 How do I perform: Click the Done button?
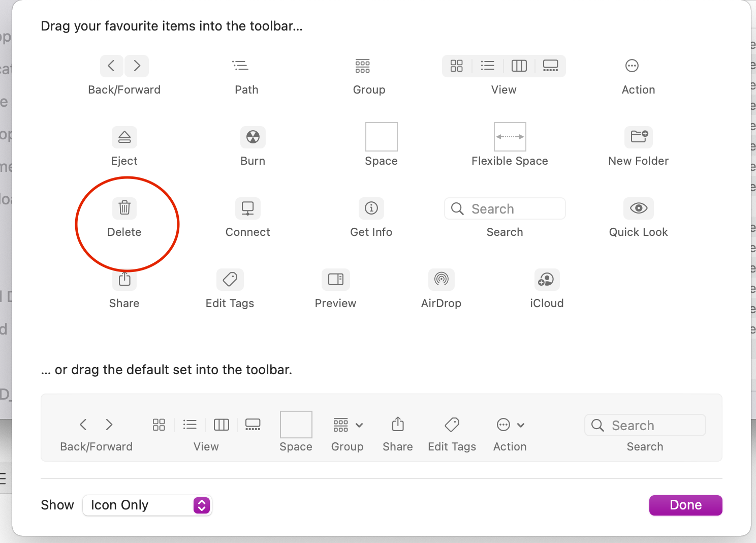click(686, 505)
